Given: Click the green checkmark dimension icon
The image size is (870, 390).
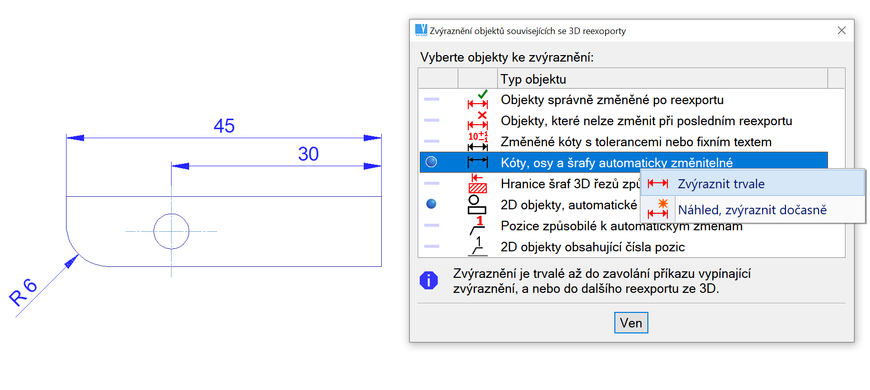Looking at the screenshot, I should [477, 100].
